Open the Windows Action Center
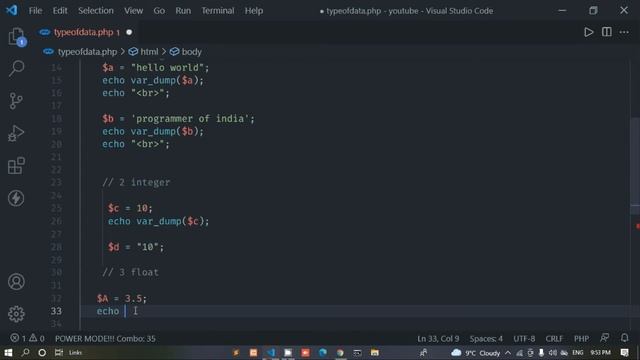This screenshot has width=640, height=360. (624, 353)
